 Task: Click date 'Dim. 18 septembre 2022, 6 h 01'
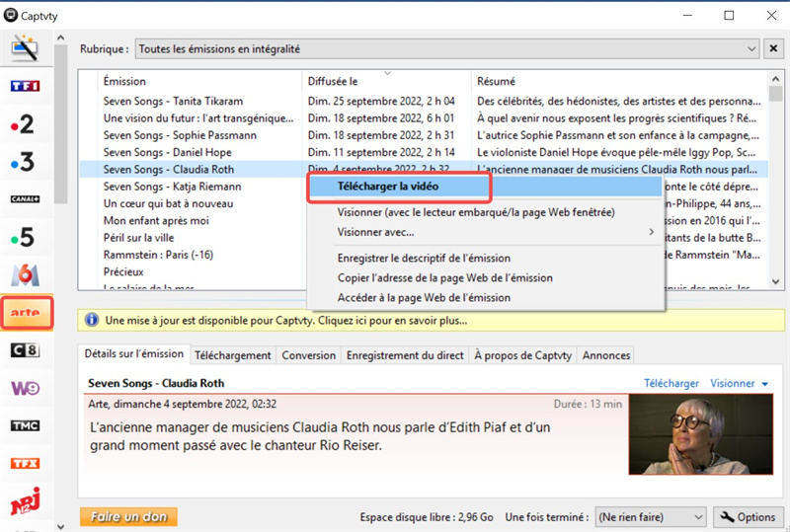tap(381, 117)
